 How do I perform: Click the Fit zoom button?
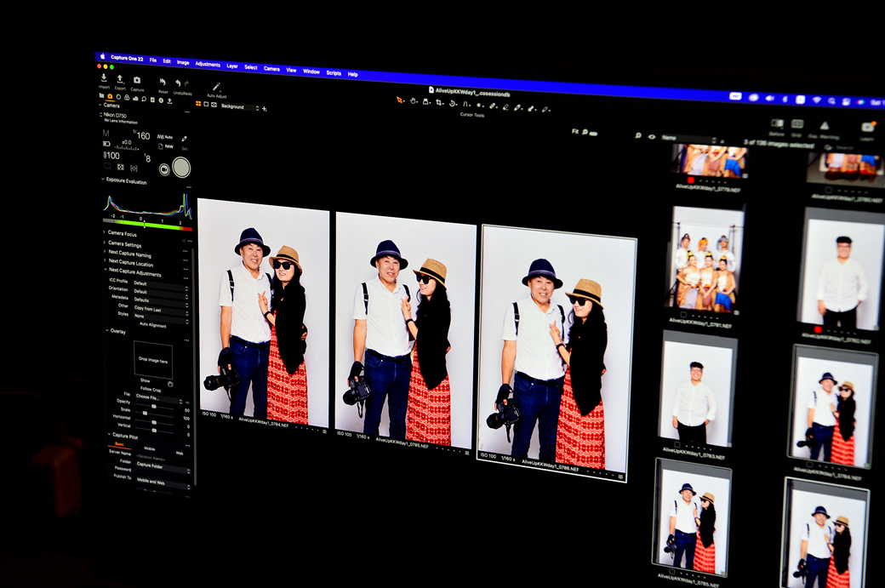(x=575, y=131)
